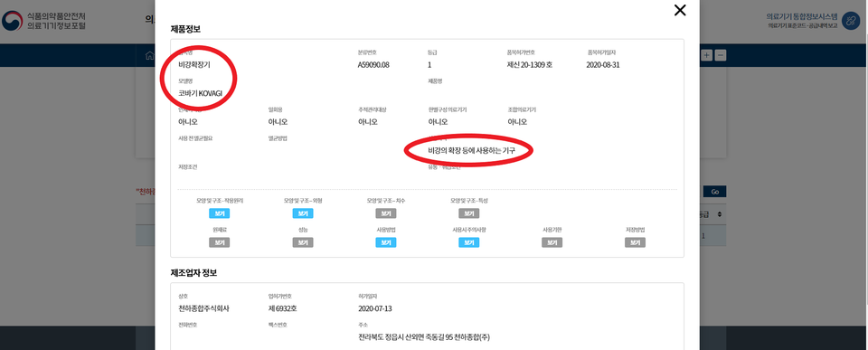This screenshot has height=350, width=868.
Task: Click the 식품의약품안전처 logo emblem
Action: [x=12, y=21]
